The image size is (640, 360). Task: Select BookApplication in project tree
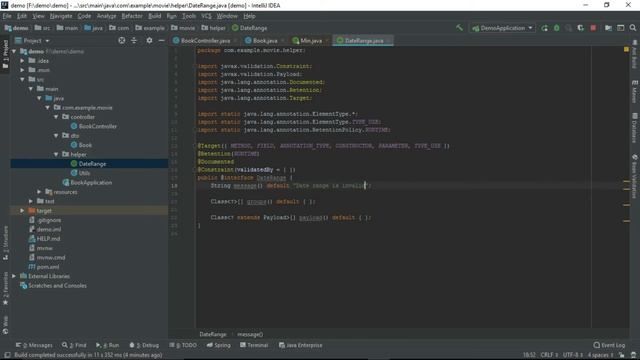[87, 182]
